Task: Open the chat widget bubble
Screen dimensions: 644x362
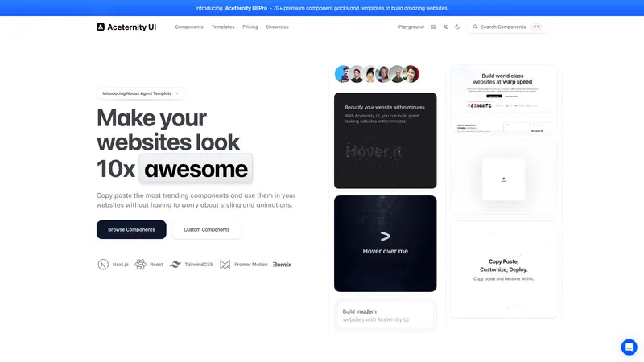Action: click(x=629, y=348)
